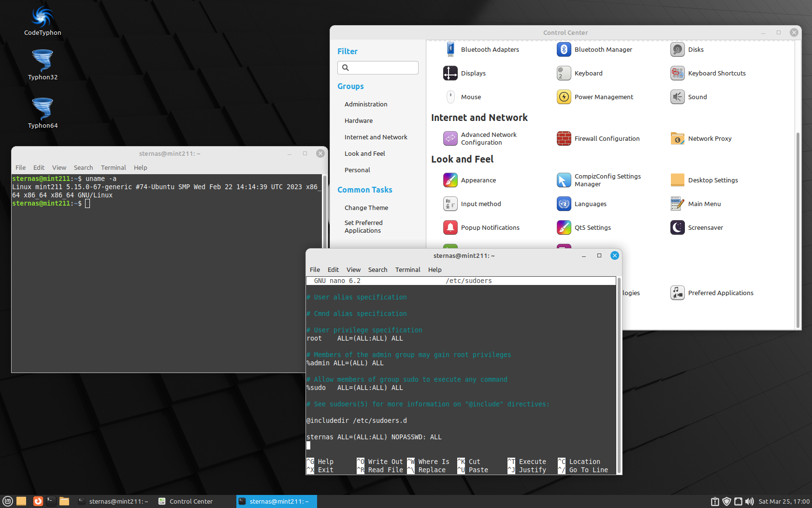Click the Filter search field
The height and width of the screenshot is (508, 812).
[378, 68]
